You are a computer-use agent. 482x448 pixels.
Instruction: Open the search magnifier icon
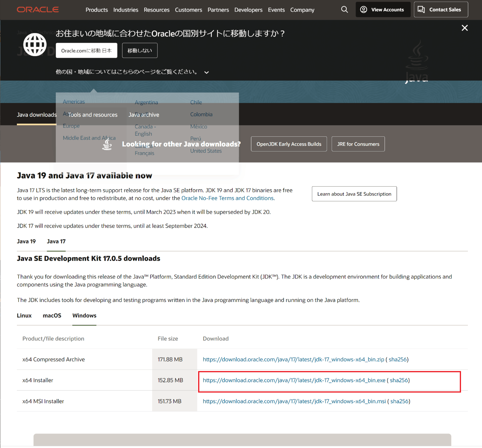(344, 10)
